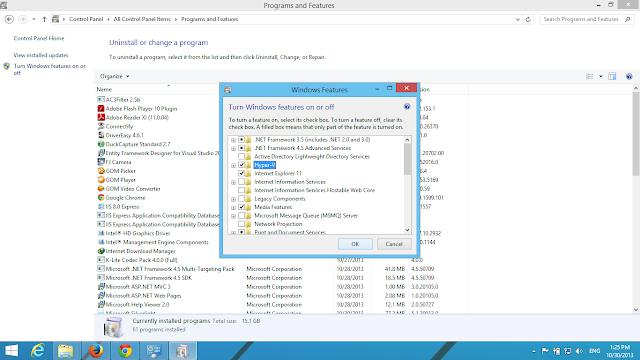Open Internet Explorer on the taskbar

click(38, 351)
